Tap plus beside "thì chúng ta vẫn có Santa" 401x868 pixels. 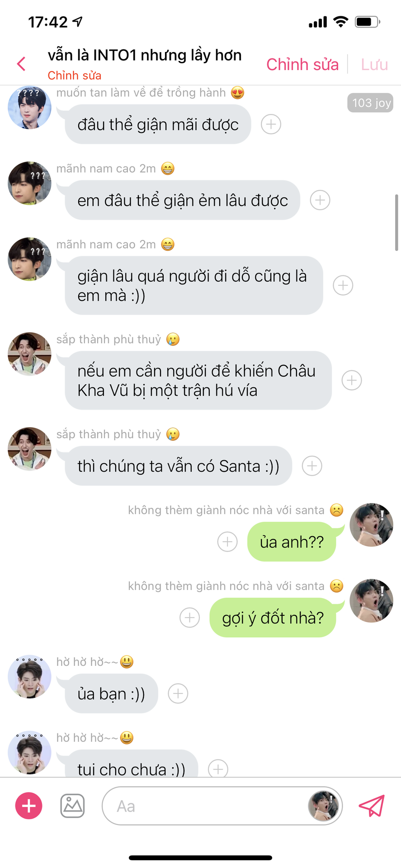tap(312, 466)
